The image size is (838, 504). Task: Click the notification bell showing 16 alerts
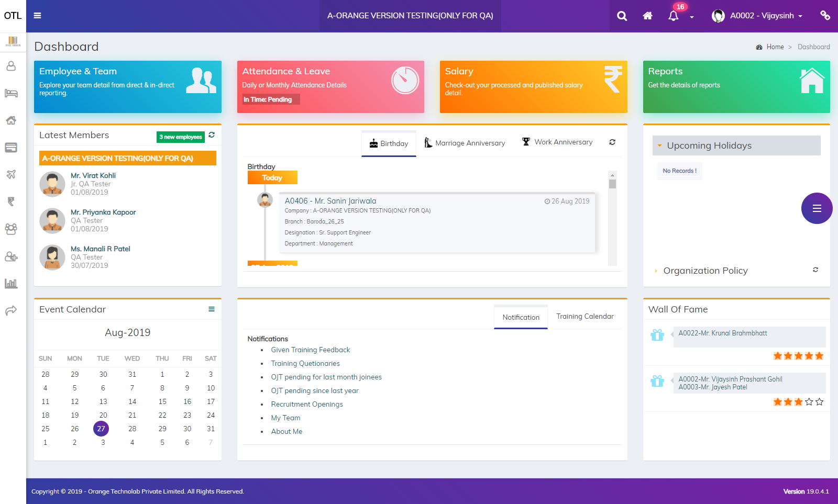674,16
